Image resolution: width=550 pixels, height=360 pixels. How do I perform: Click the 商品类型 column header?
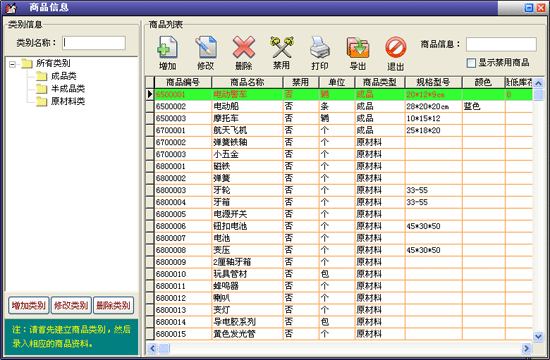[380, 82]
